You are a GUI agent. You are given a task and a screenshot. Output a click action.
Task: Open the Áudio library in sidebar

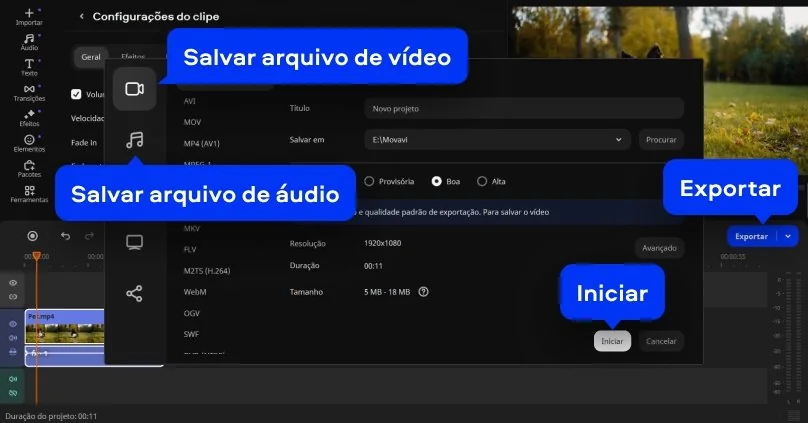[x=29, y=42]
